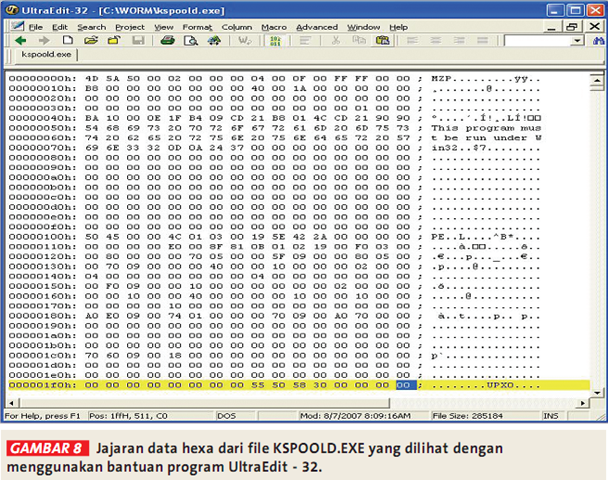The width and height of the screenshot is (608, 480).
Task: Paste from the clipboard icon
Action: coord(382,40)
